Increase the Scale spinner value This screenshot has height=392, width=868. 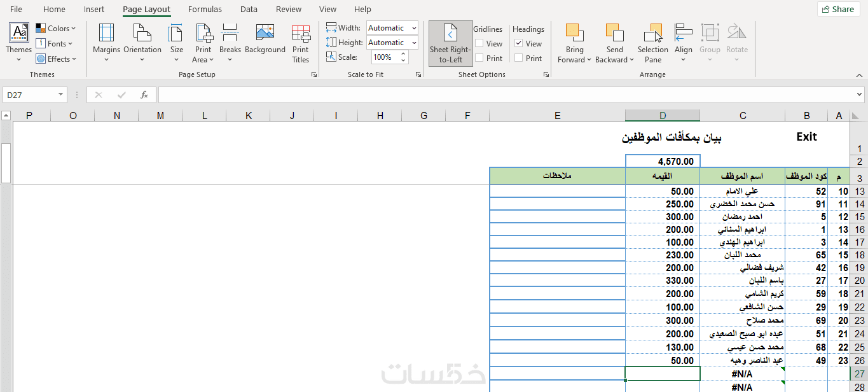403,54
